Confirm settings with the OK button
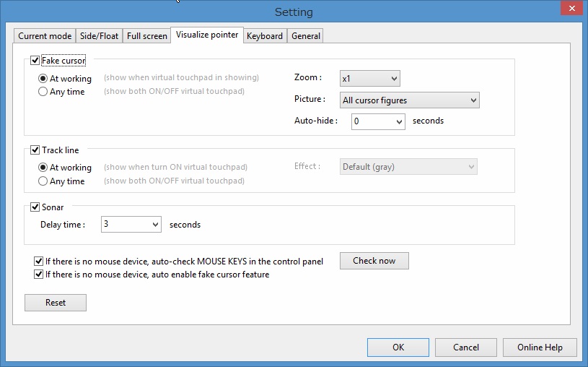This screenshot has height=367, width=588. coord(398,347)
